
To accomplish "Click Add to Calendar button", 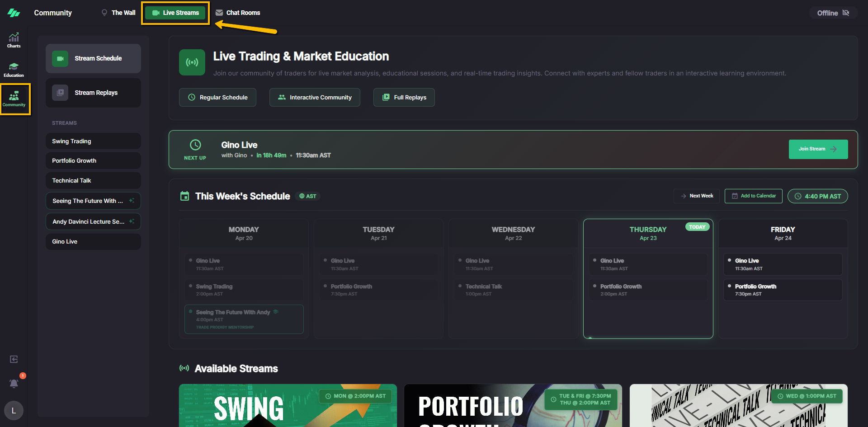I will [x=753, y=196].
